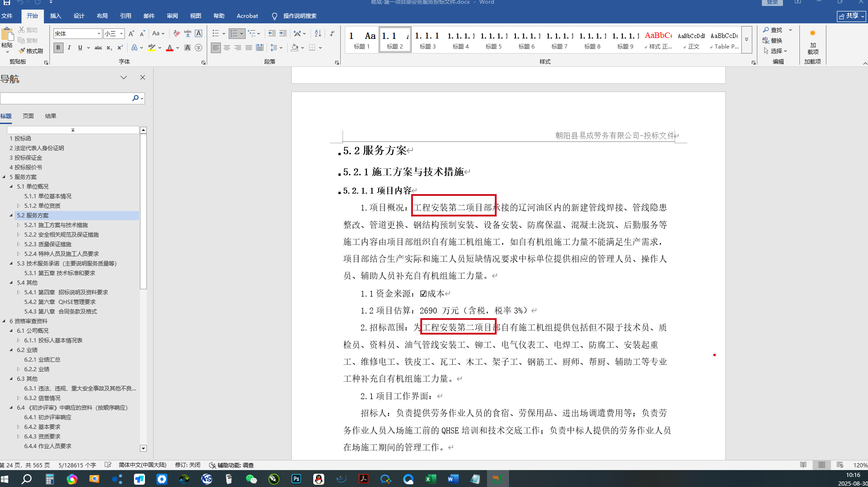Image resolution: width=868 pixels, height=487 pixels.
Task: Open the References (引用) ribbon tab
Action: click(125, 16)
